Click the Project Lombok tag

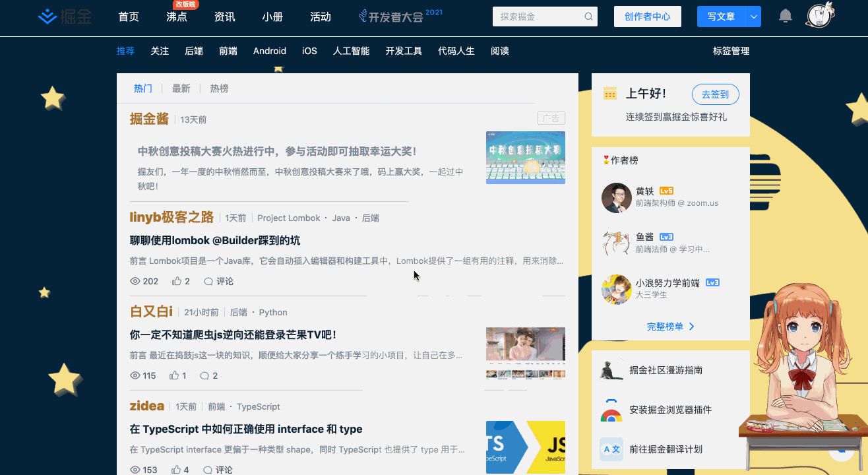coord(289,218)
